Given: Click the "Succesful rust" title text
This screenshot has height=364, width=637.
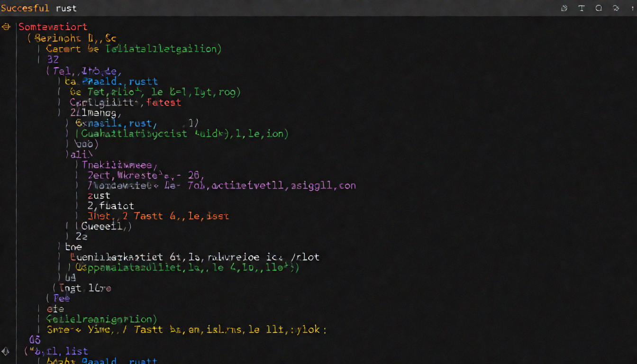Looking at the screenshot, I should click(x=39, y=8).
